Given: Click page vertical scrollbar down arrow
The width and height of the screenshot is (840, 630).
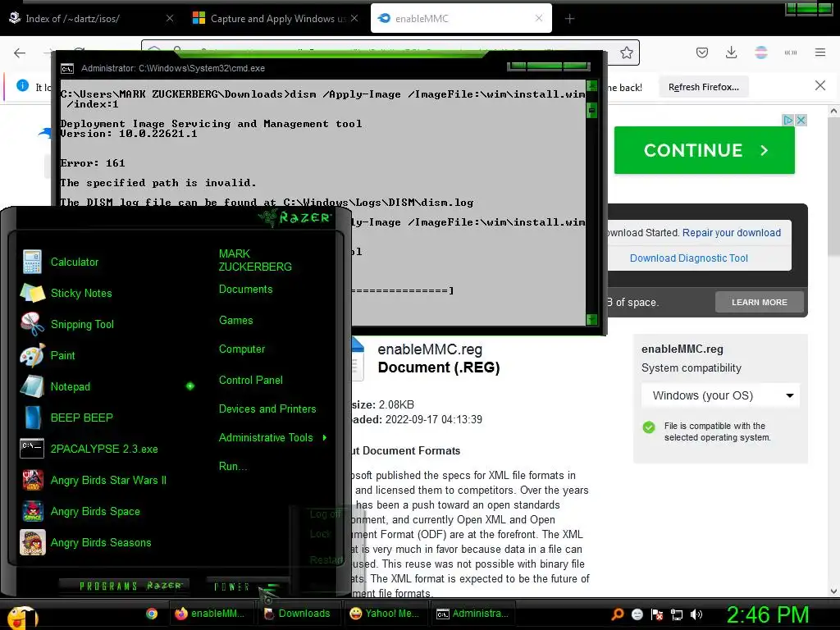Looking at the screenshot, I should point(833,591).
